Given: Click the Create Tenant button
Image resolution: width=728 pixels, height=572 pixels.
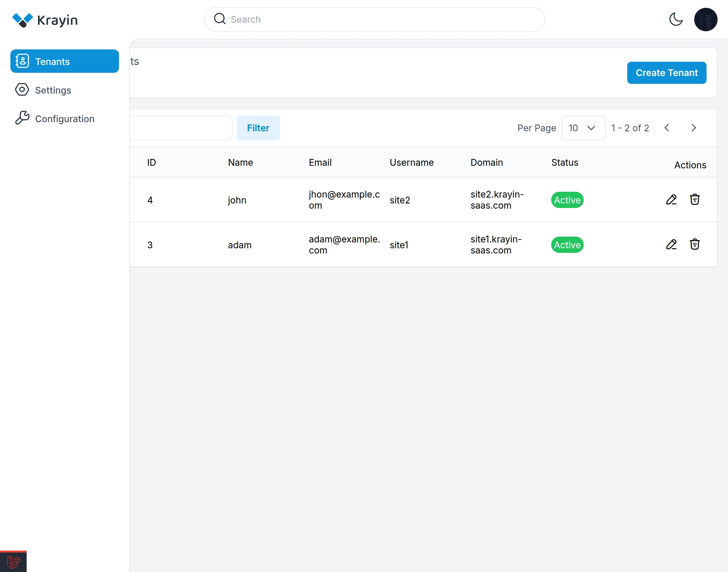Looking at the screenshot, I should 666,73.
